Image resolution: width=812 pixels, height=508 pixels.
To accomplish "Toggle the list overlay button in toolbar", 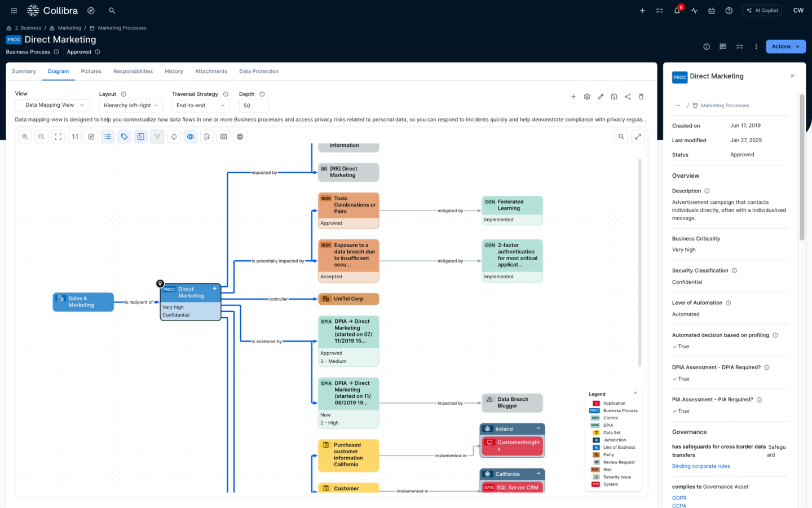I will tap(108, 137).
